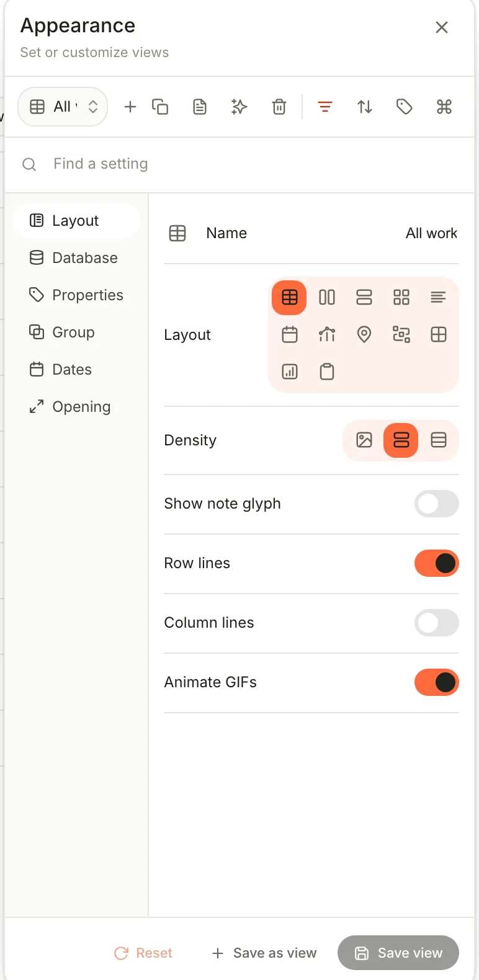Turn off the Row lines switch
Viewport: 479px width, 980px height.
point(437,563)
